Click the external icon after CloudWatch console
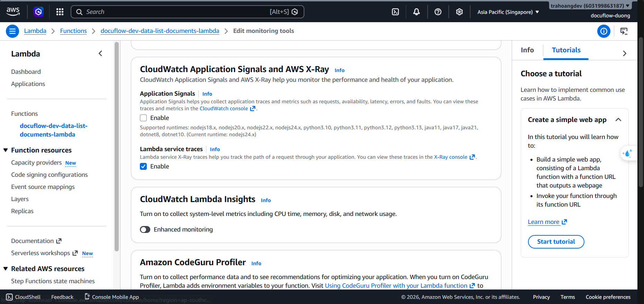The height and width of the screenshot is (304, 644). pyautogui.click(x=253, y=108)
